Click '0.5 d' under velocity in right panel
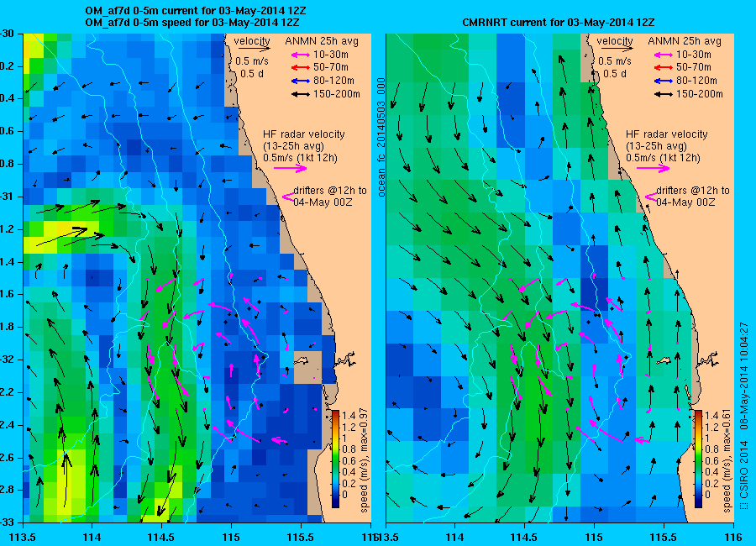The image size is (756, 546). pyautogui.click(x=615, y=74)
